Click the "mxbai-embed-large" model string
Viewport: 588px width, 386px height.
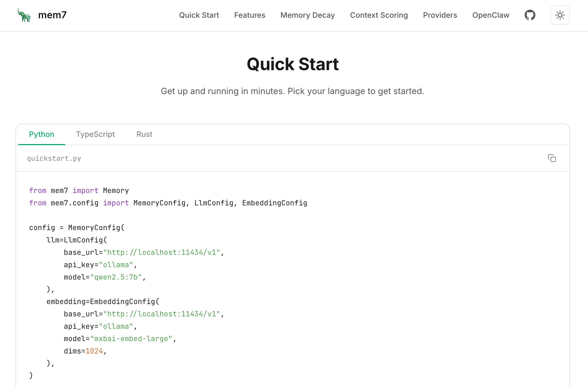[131, 339]
